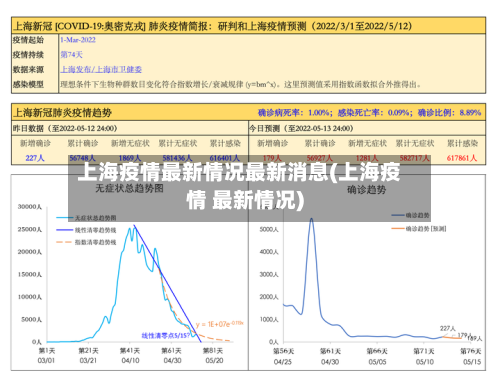Click the infection model description starting 理想条件下生物种群数
The height and width of the screenshot is (377, 500).
240,84
